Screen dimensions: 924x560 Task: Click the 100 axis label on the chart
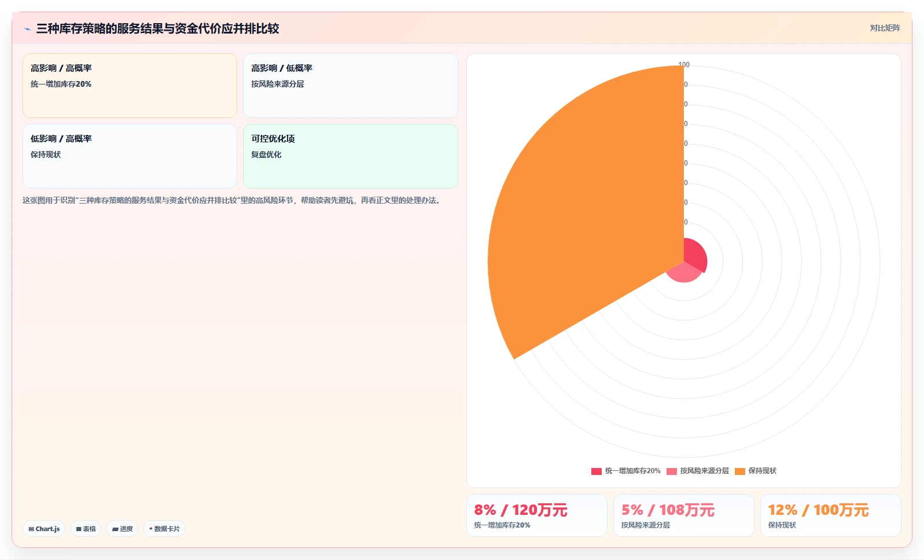[684, 65]
